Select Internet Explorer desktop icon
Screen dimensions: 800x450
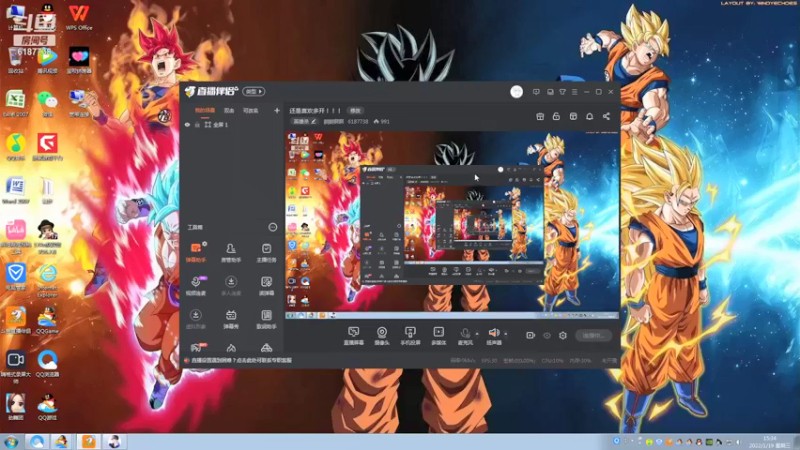tap(47, 280)
